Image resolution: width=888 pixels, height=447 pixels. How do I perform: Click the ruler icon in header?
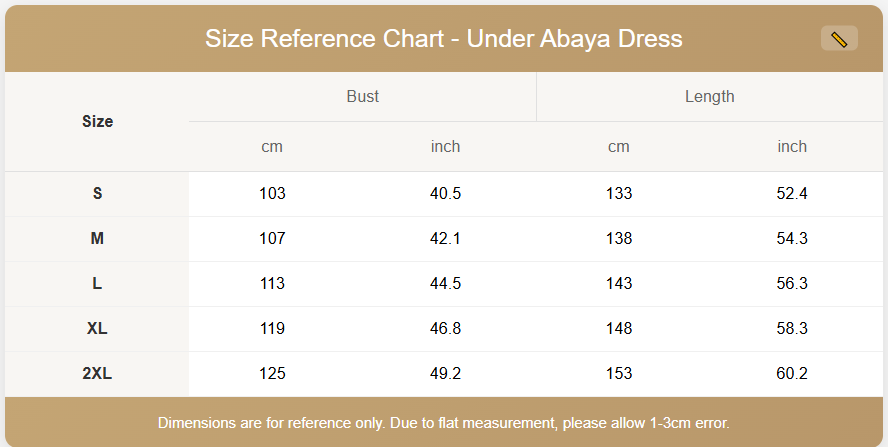point(839,39)
